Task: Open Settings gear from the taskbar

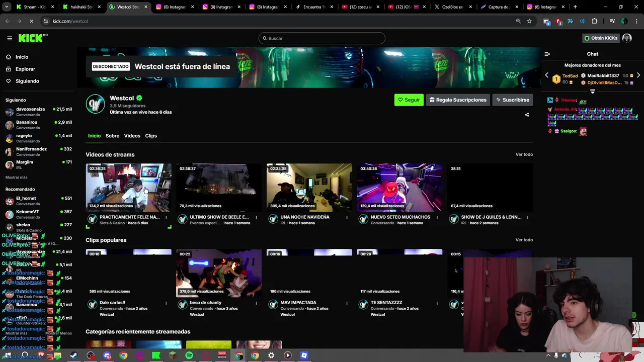Action: pyautogui.click(x=271, y=355)
